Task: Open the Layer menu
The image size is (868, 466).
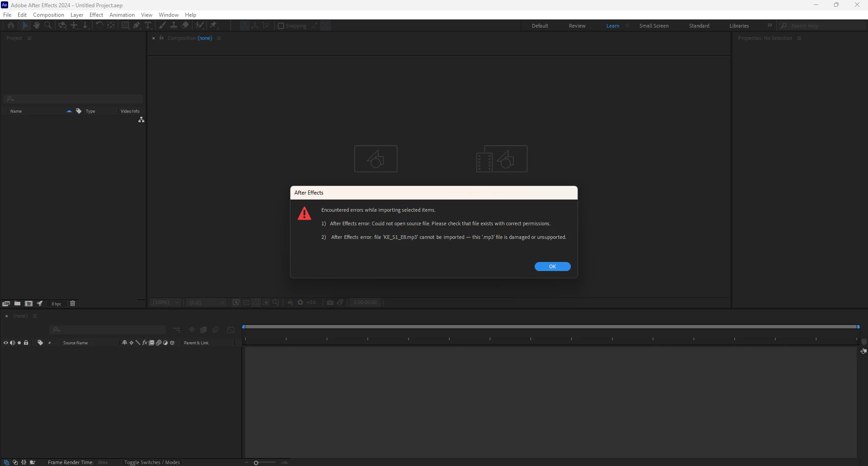Action: pos(77,14)
